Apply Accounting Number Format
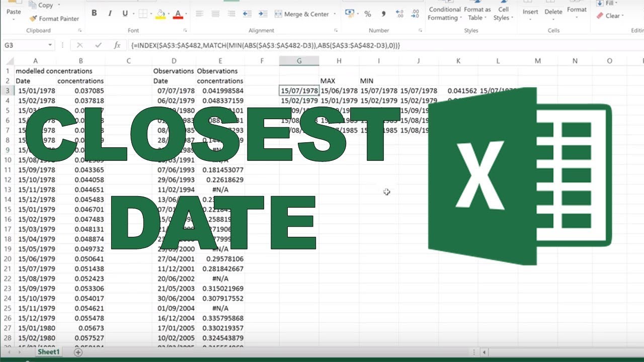 (350, 14)
